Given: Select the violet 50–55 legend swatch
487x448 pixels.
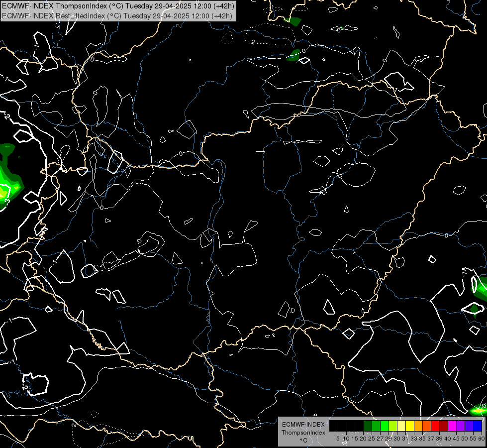Looking at the screenshot, I should coord(469,426).
